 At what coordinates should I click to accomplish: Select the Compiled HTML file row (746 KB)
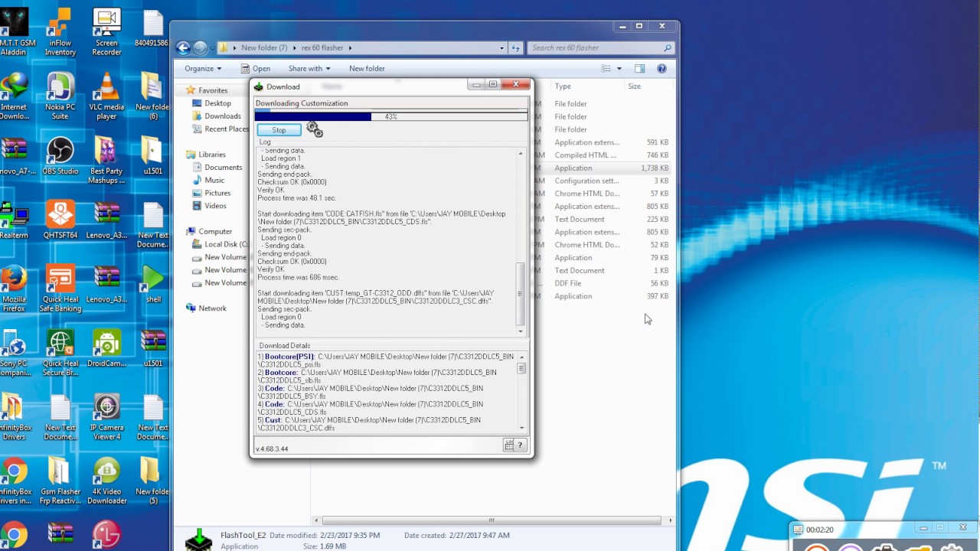pos(605,155)
